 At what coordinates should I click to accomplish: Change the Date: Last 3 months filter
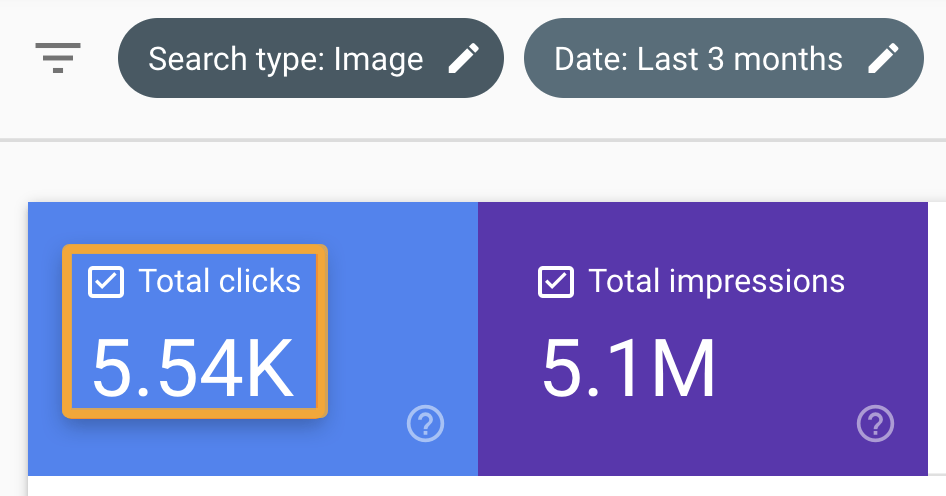point(723,58)
